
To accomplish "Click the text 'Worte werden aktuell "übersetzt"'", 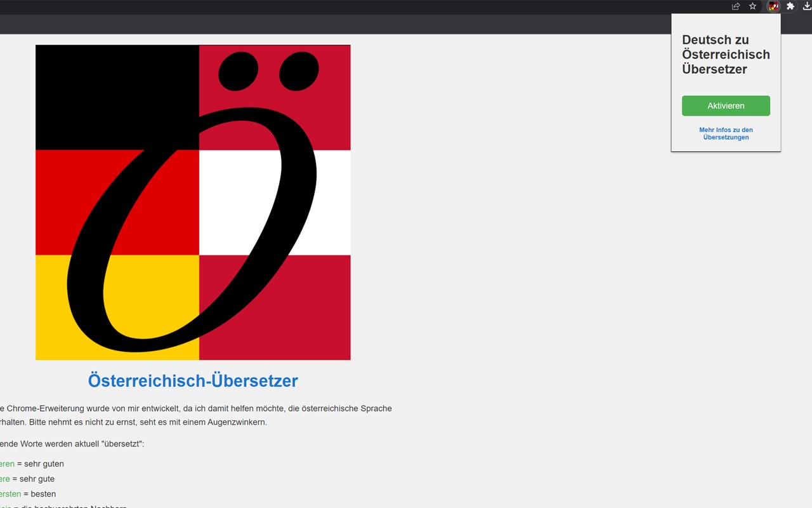I will 82,444.
